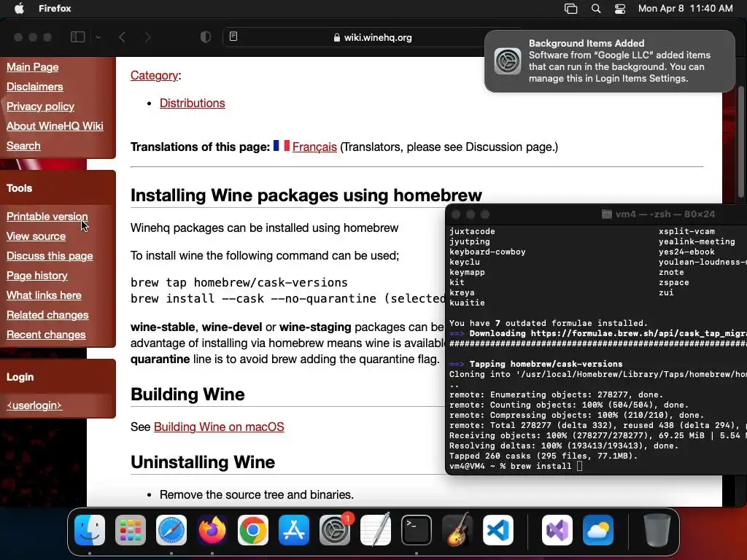The width and height of the screenshot is (747, 560).
Task: Open App Store from the Dock
Action: (294, 530)
